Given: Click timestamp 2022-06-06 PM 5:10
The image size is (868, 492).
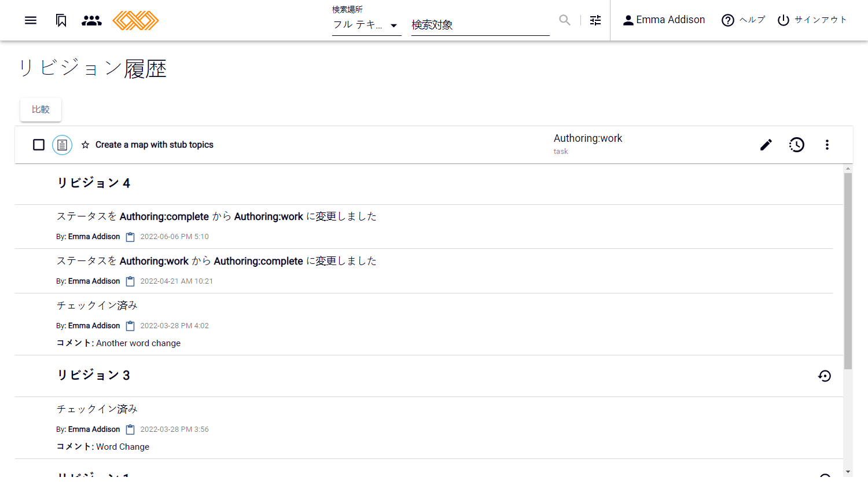Looking at the screenshot, I should (x=174, y=237).
